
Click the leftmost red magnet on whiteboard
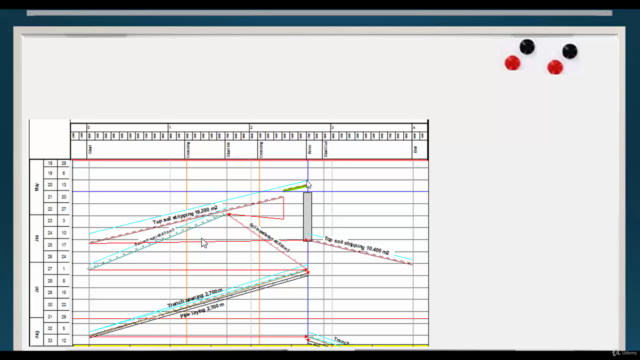coord(512,63)
